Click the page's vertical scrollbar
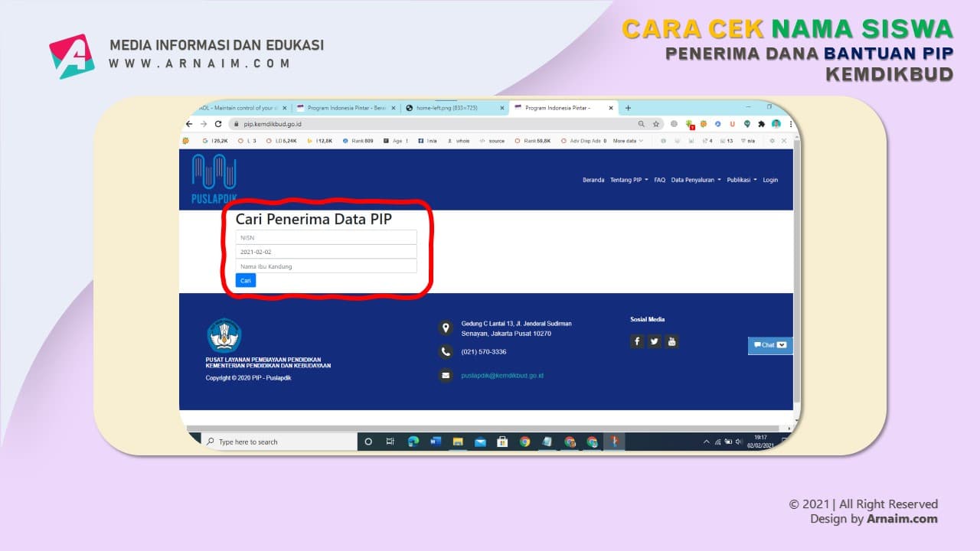The image size is (980, 551). click(x=797, y=273)
